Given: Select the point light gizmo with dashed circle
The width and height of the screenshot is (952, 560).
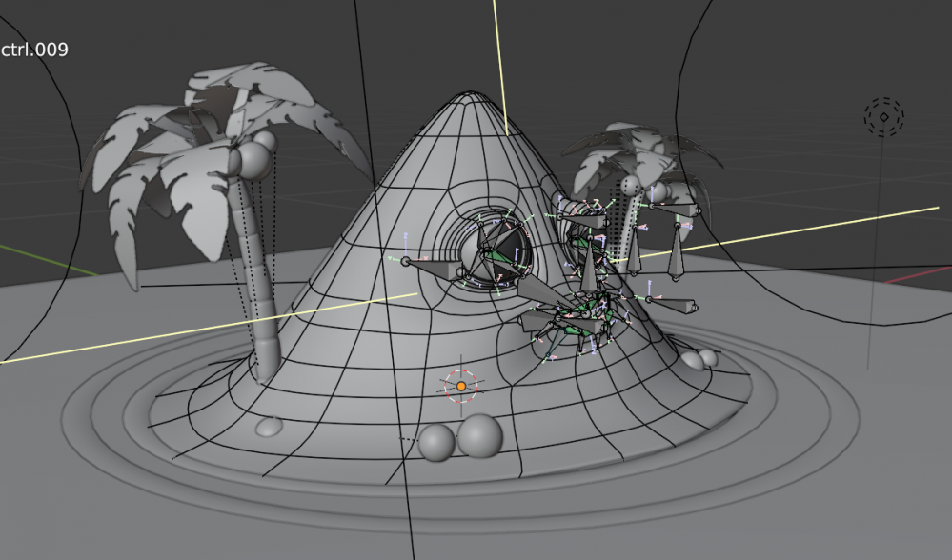Looking at the screenshot, I should pyautogui.click(x=883, y=117).
